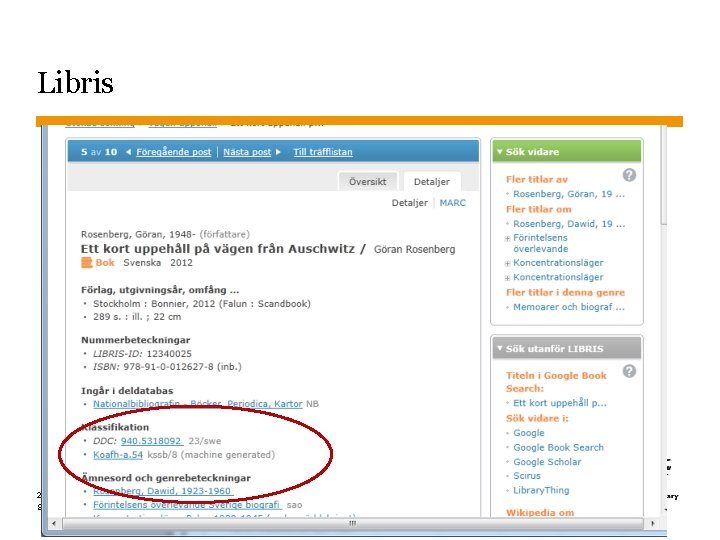The height and width of the screenshot is (540, 720).
Task: Open the MARC view
Action: coord(452,202)
